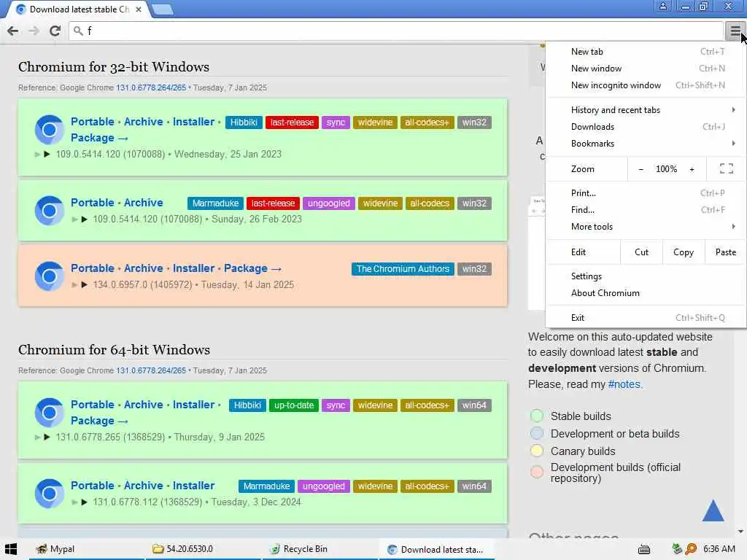Image resolution: width=747 pixels, height=560 pixels.
Task: Expand details of 109.0.5414.120 Wednesday 25 Jan 2023
Action: (47, 155)
